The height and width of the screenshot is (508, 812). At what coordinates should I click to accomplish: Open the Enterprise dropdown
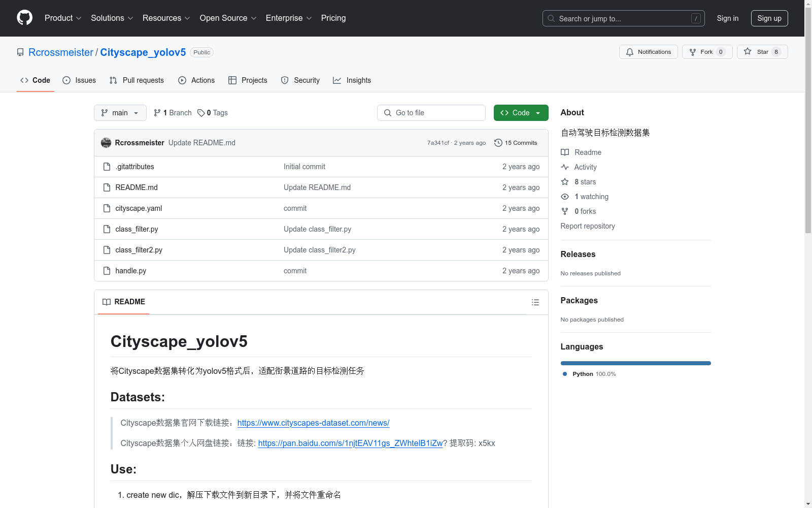click(x=289, y=18)
